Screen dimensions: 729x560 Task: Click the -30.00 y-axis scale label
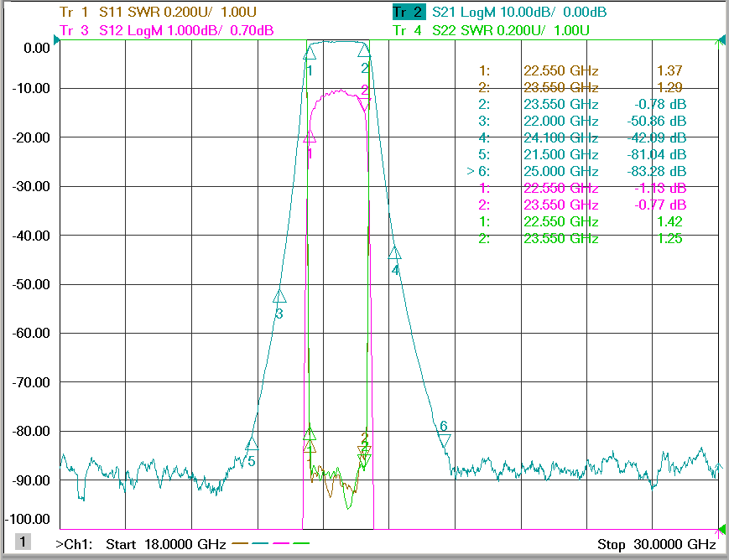pos(31,186)
